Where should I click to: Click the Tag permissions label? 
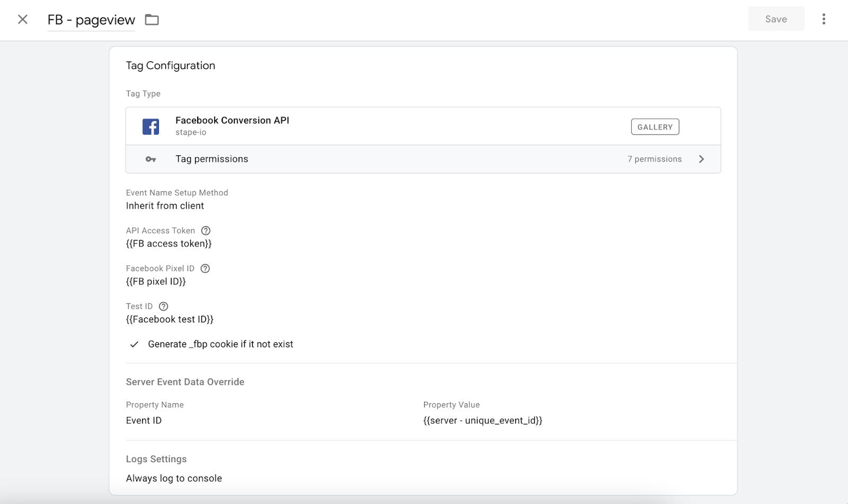(x=211, y=159)
